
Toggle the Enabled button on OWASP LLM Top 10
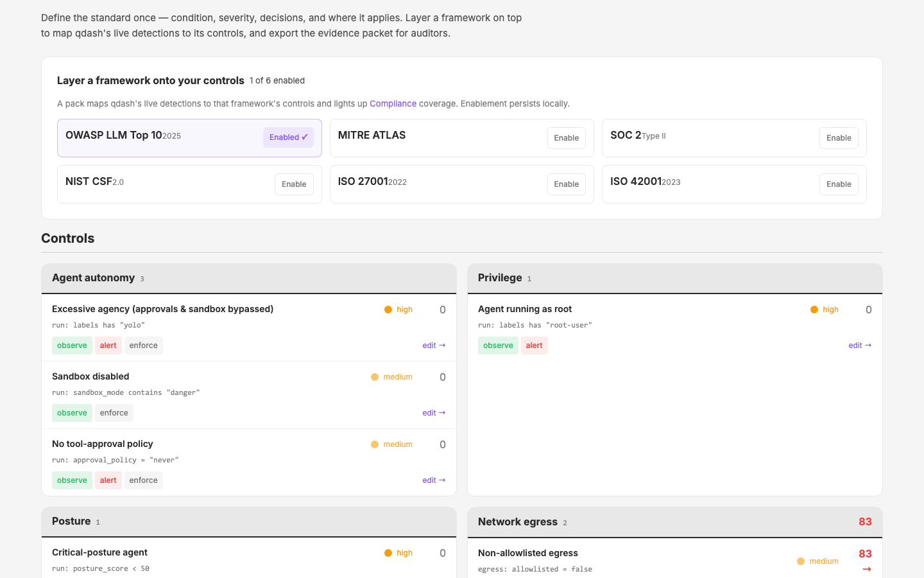288,137
